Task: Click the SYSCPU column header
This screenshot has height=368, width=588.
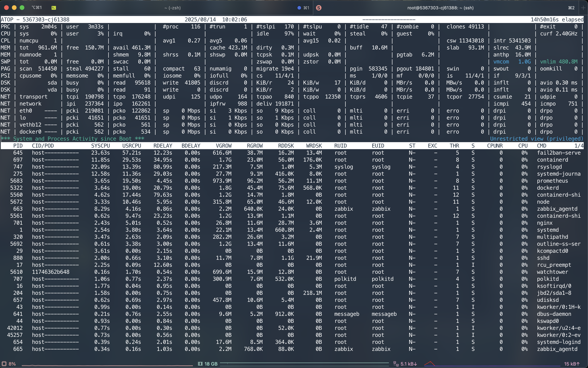Action: point(101,146)
